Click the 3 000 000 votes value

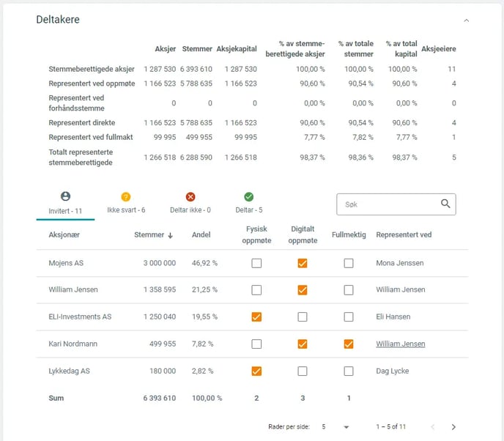pos(160,263)
